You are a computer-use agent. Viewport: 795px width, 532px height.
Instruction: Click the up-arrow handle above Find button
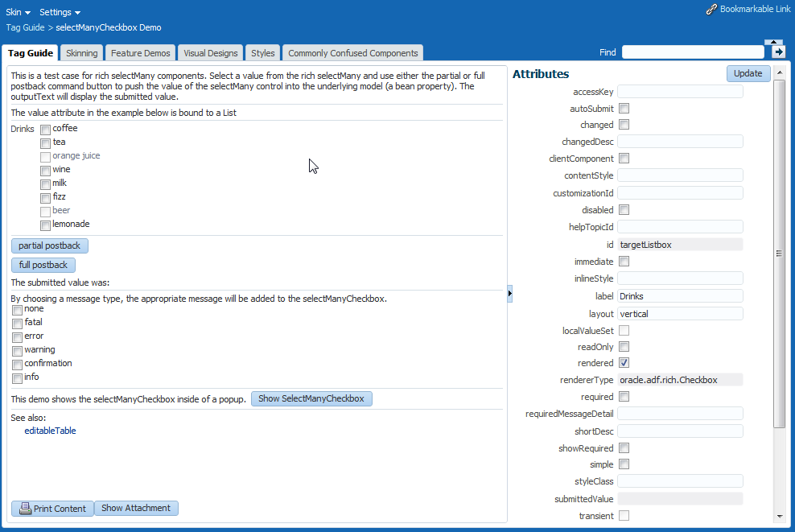(773, 41)
